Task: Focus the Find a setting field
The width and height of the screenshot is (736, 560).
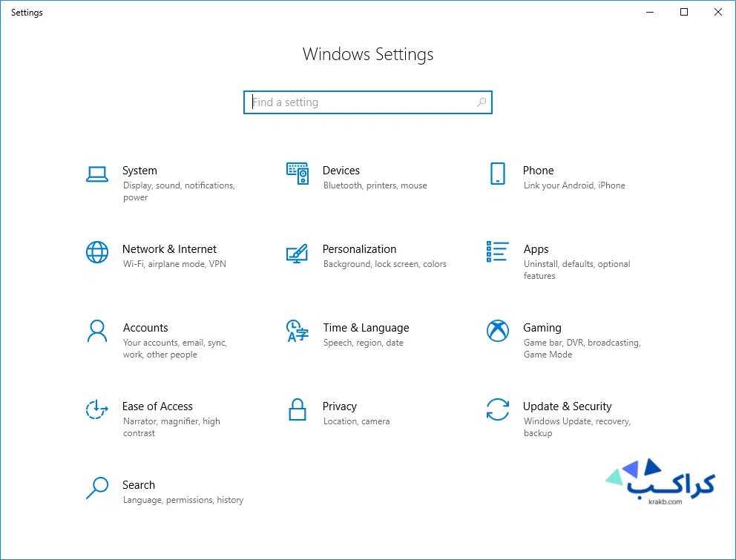Action: pyautogui.click(x=368, y=102)
